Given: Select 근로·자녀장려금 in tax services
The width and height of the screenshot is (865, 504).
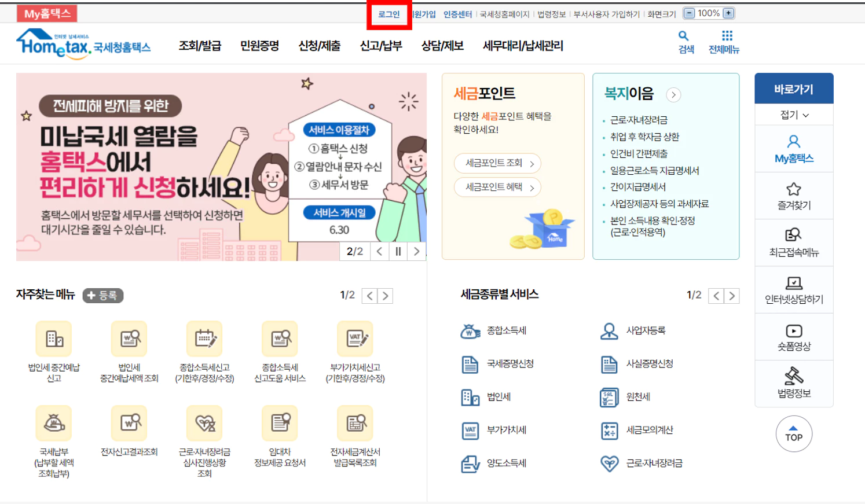Looking at the screenshot, I should 642,463.
